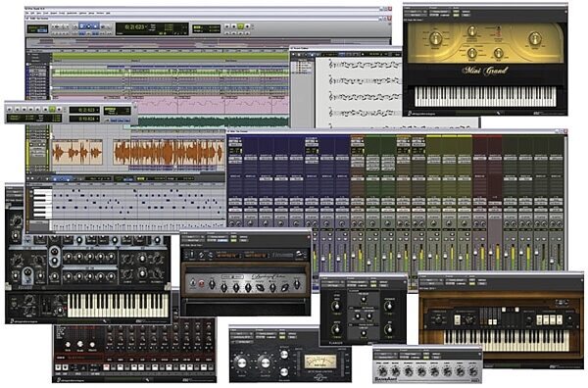Open the Window menu in Pro Tools

[100, 13]
